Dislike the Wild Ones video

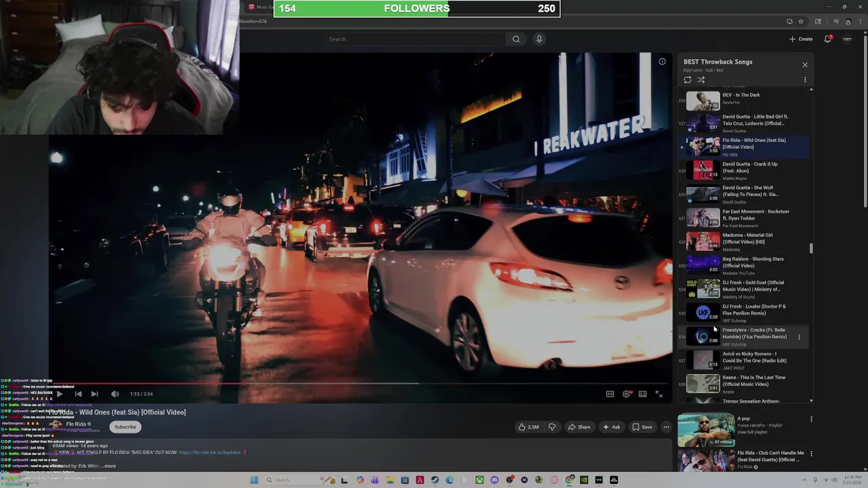coord(552,427)
